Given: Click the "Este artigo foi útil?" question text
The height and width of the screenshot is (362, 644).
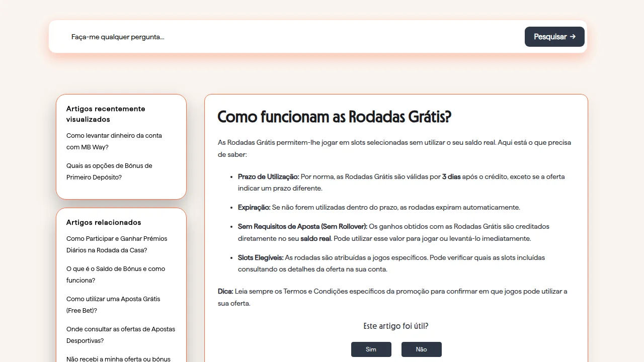Looking at the screenshot, I should (x=396, y=326).
